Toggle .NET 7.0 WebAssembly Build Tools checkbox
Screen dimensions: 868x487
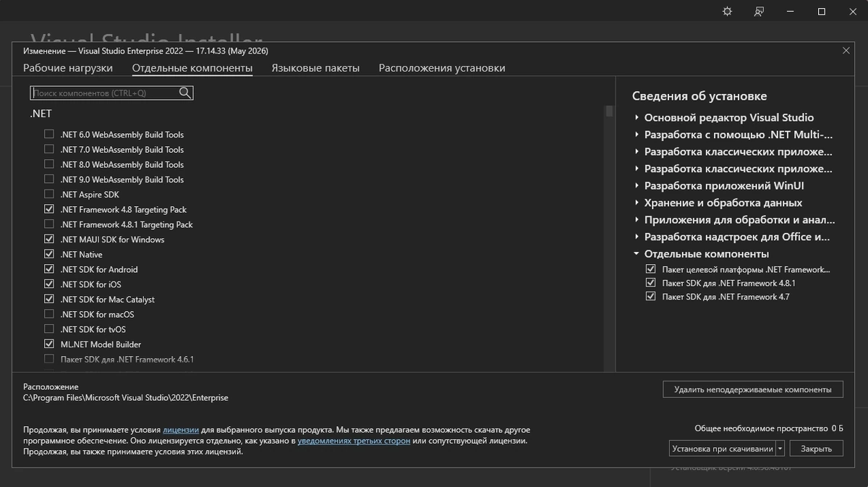[x=49, y=149]
